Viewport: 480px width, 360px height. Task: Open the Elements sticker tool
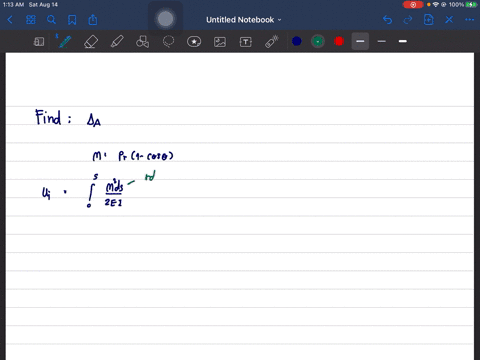coord(194,42)
